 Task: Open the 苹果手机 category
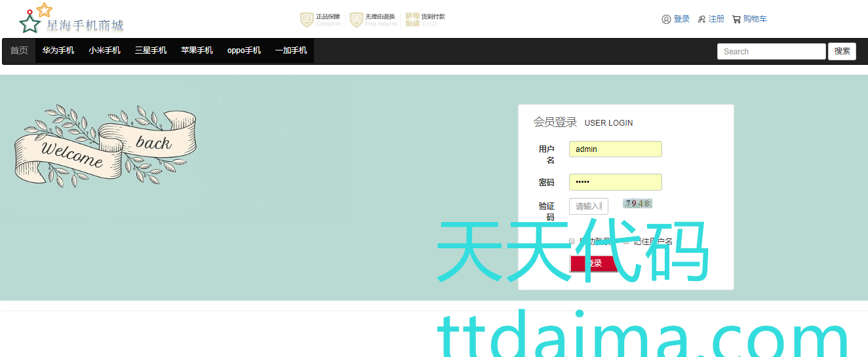[x=197, y=51]
